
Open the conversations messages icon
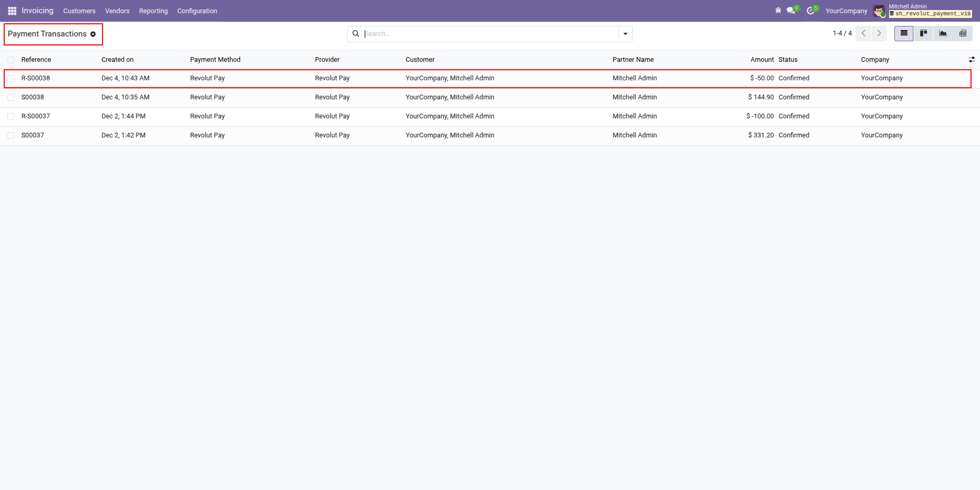[791, 11]
